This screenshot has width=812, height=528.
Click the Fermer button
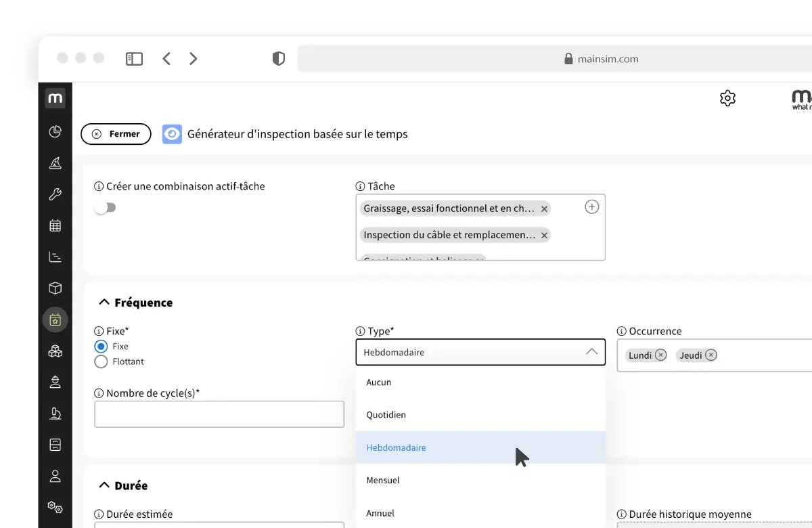116,134
